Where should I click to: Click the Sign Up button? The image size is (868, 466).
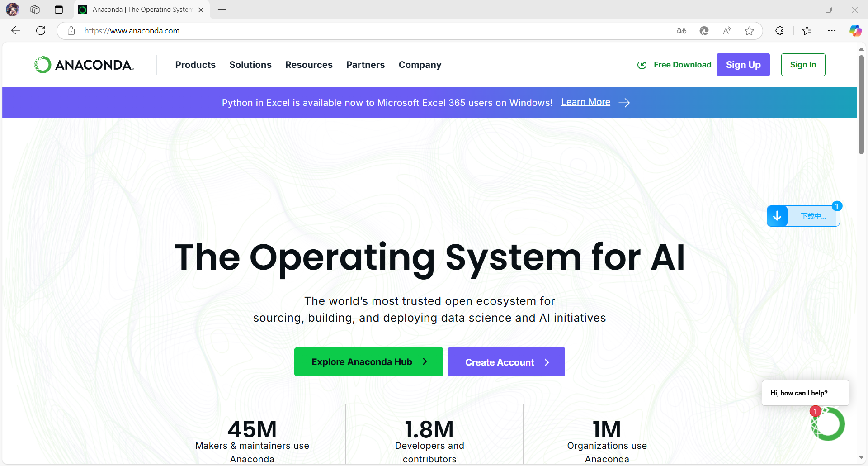point(743,65)
